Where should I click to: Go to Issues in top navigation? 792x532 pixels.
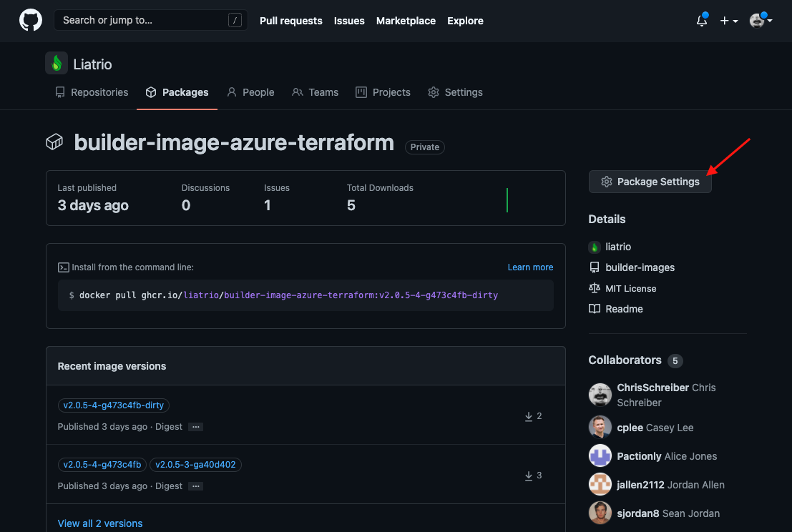pos(349,21)
